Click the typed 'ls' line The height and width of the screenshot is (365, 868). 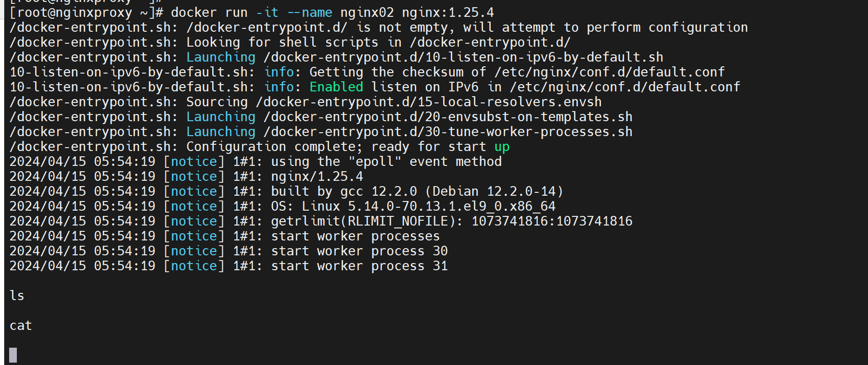[x=17, y=296]
